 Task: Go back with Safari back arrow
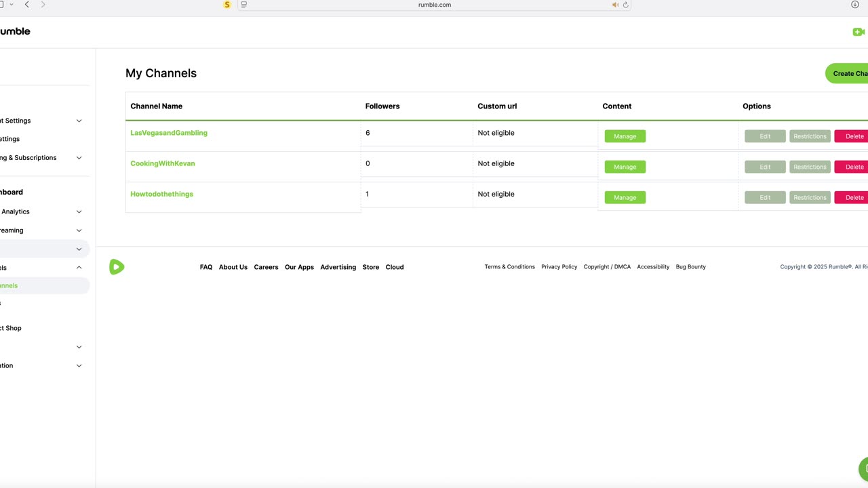[x=27, y=5]
